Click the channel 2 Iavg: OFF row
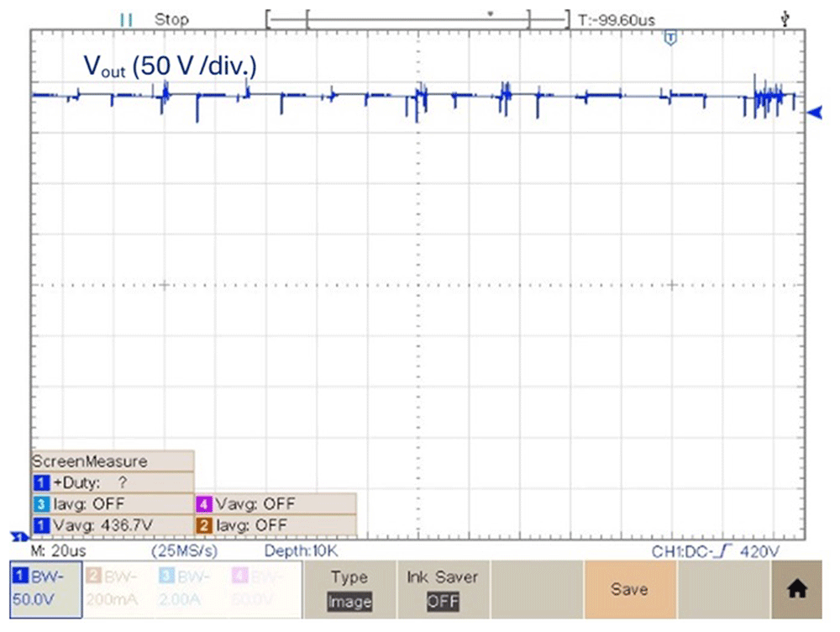The height and width of the screenshot is (632, 840). [276, 524]
